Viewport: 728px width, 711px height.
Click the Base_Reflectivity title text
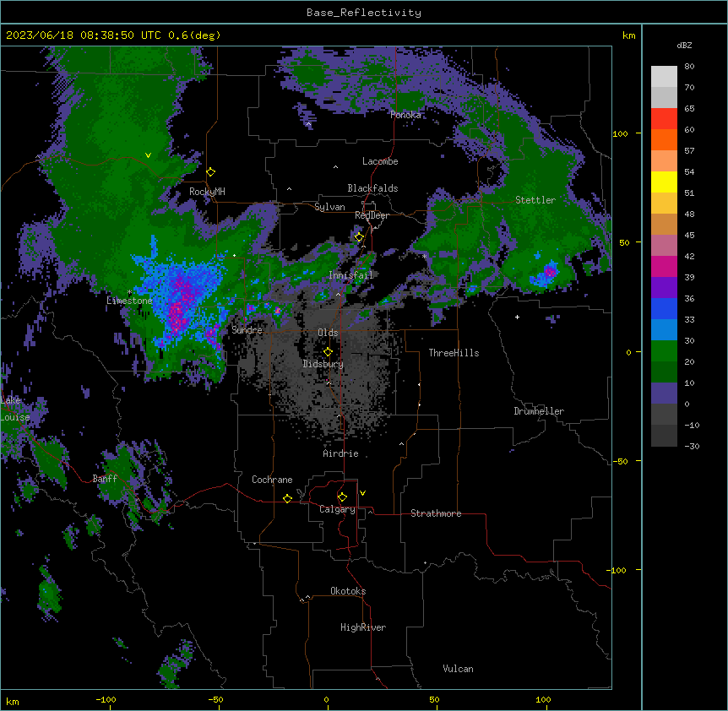364,13
